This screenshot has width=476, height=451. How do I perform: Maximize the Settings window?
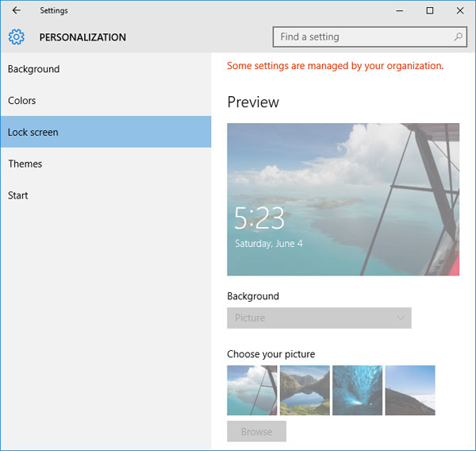429,10
